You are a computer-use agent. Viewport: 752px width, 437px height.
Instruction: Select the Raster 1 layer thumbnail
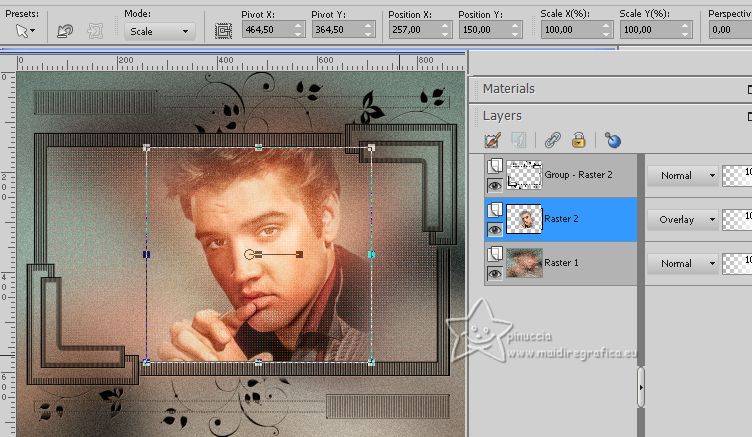point(524,263)
